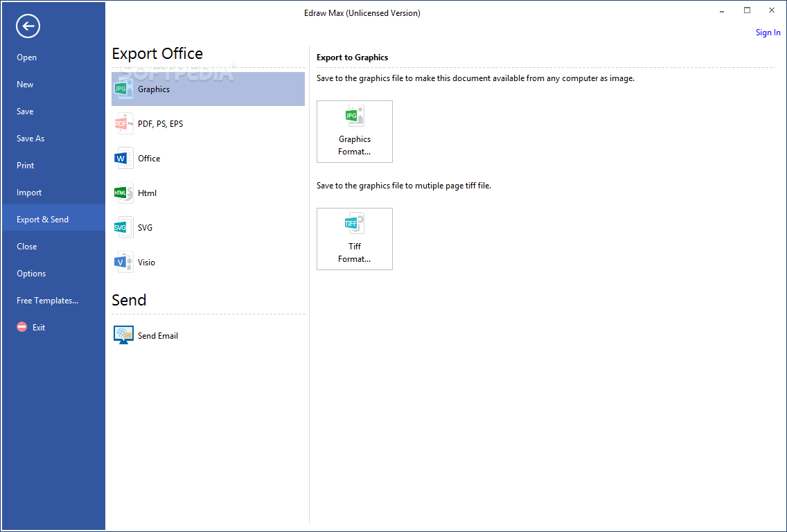Image resolution: width=787 pixels, height=532 pixels.
Task: Maximize the Edraw Max window
Action: (x=747, y=10)
